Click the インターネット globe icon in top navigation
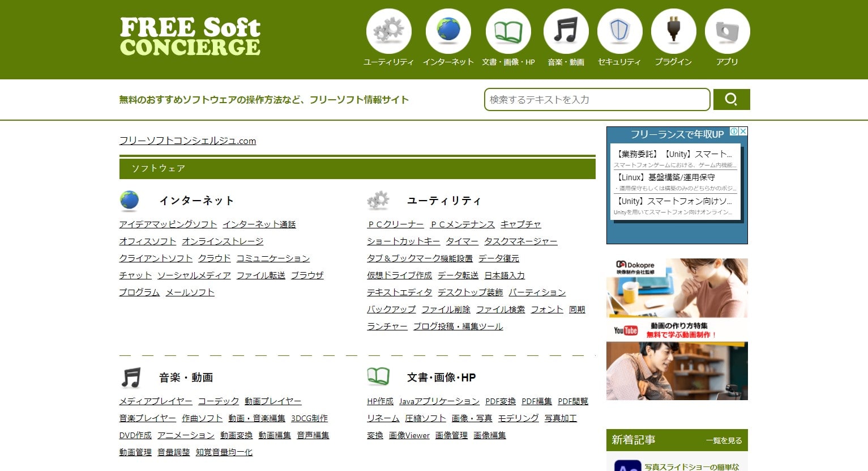Viewport: 868px width, 471px height. [448, 31]
